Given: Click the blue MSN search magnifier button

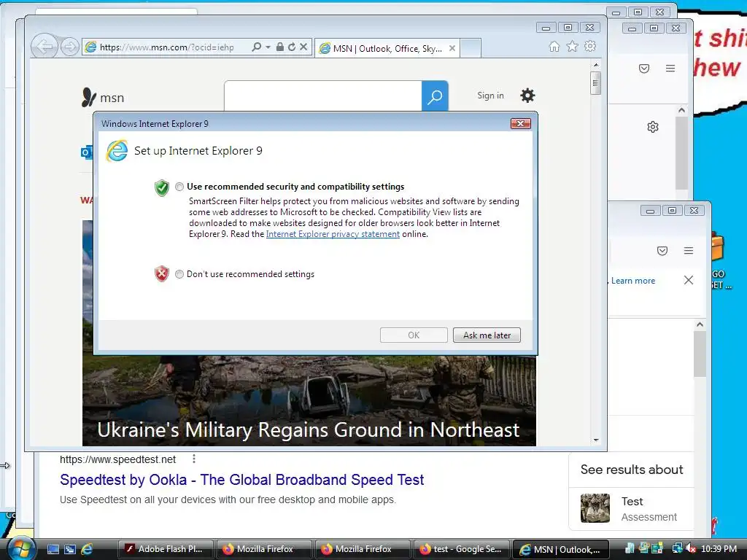Looking at the screenshot, I should coord(435,96).
